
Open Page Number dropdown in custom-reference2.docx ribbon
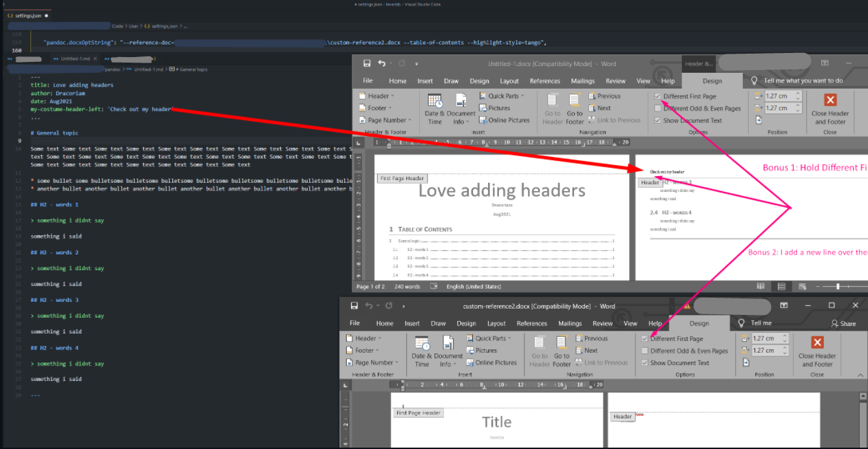[x=371, y=362]
